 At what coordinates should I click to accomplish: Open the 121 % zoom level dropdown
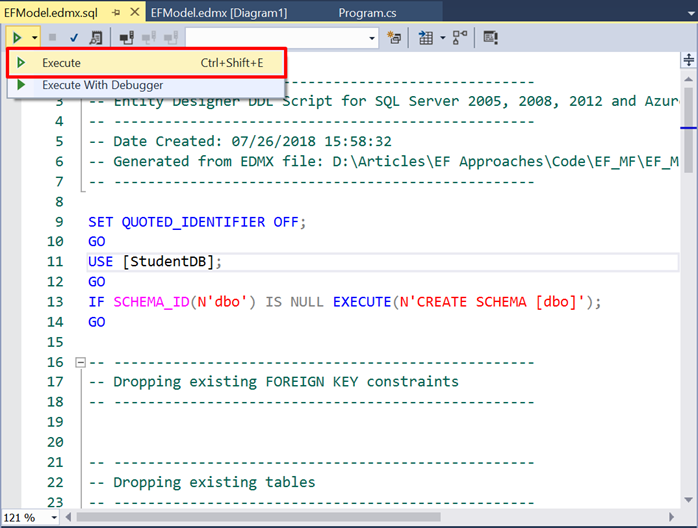tap(54, 517)
